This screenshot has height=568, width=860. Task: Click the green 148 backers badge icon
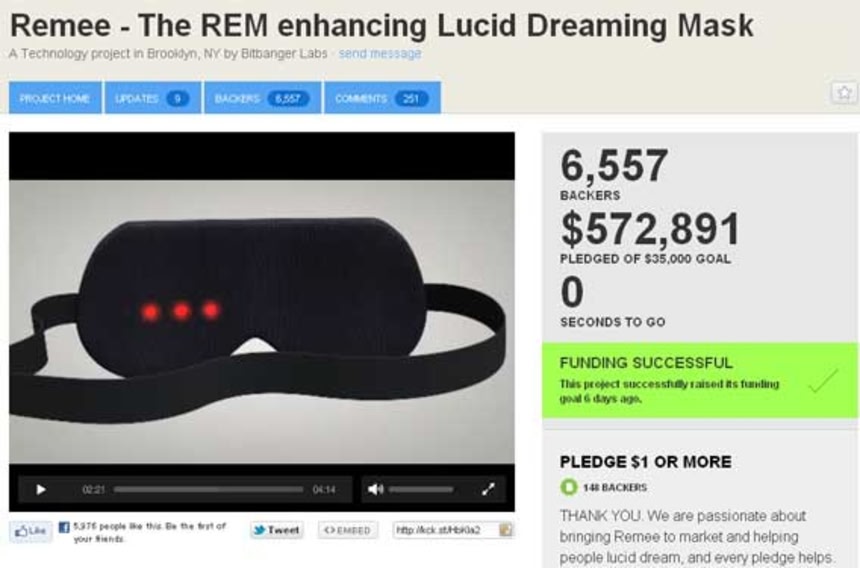point(569,487)
